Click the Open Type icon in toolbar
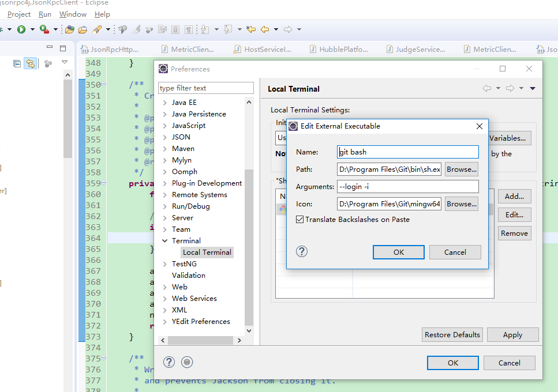This screenshot has height=392, width=558. point(69,29)
